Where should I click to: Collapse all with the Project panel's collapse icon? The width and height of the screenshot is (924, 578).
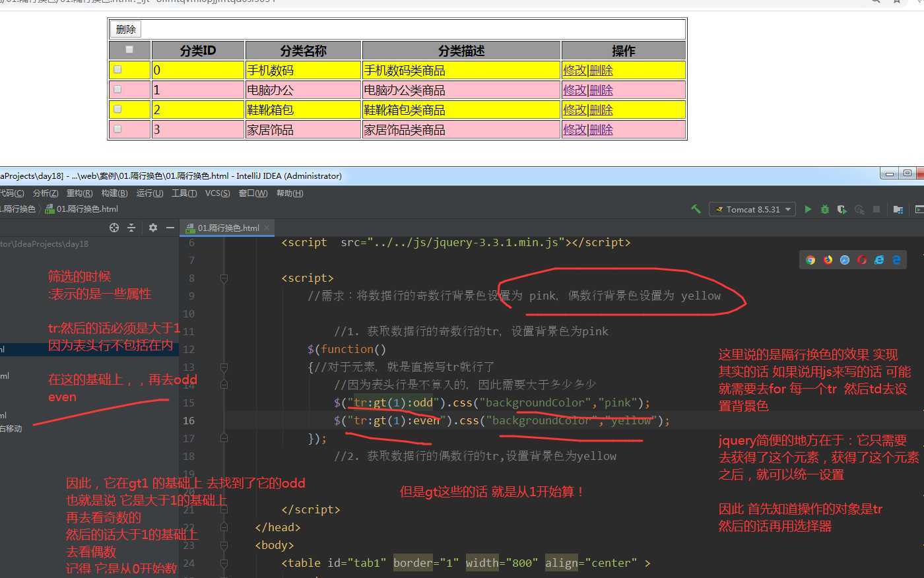(131, 228)
